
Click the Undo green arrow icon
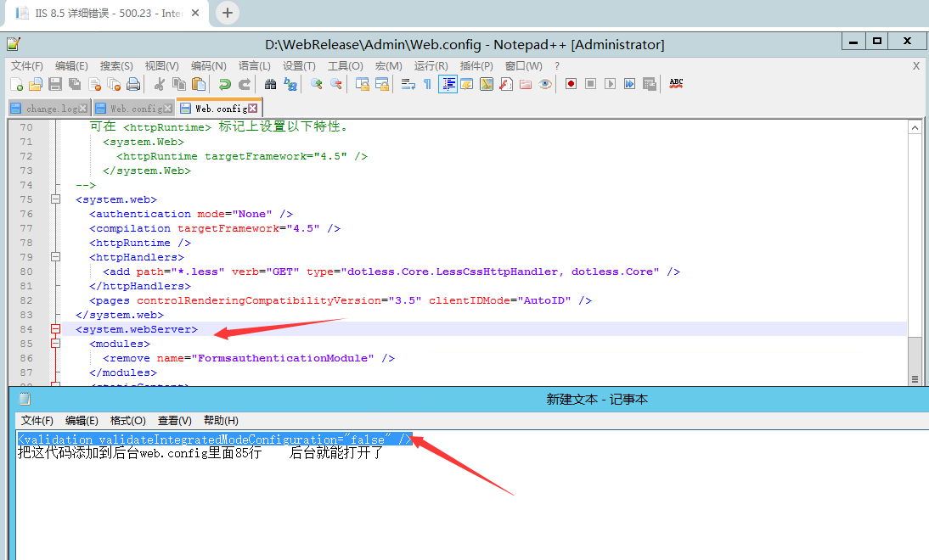click(x=224, y=84)
